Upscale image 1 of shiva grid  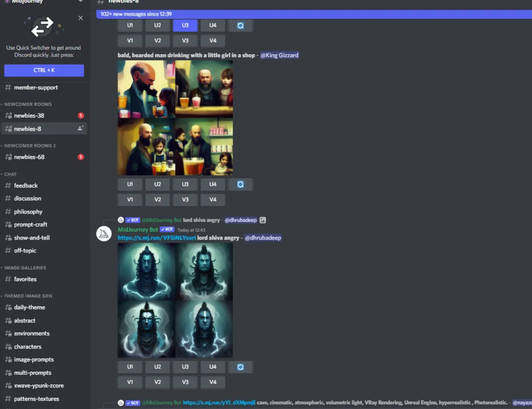click(x=130, y=367)
